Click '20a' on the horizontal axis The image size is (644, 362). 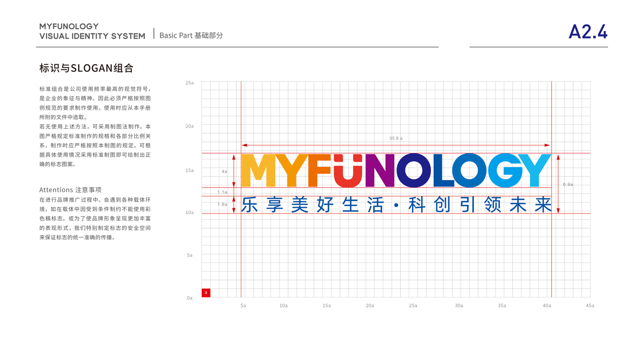[370, 305]
